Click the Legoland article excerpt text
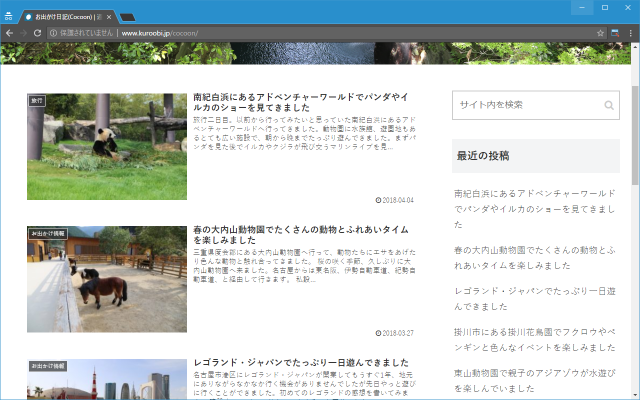This screenshot has height=400, width=640. tap(304, 384)
